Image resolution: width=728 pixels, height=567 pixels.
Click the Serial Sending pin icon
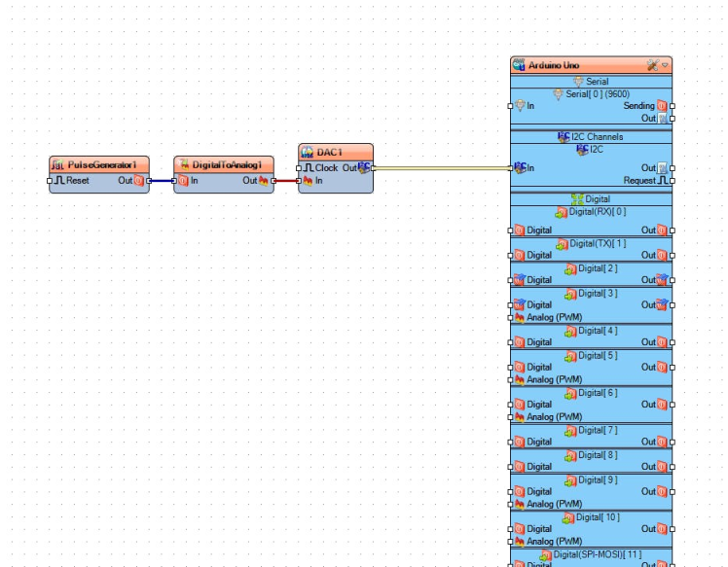click(x=662, y=105)
